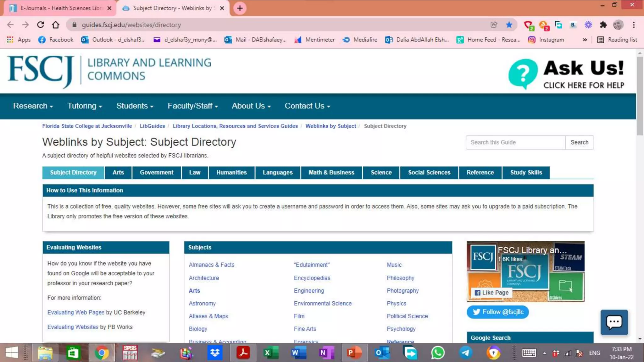
Task: Click the Search this Guide field
Action: [515, 142]
